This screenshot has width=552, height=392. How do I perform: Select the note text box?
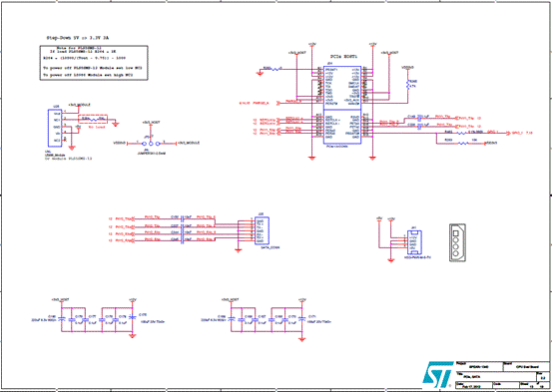point(94,63)
